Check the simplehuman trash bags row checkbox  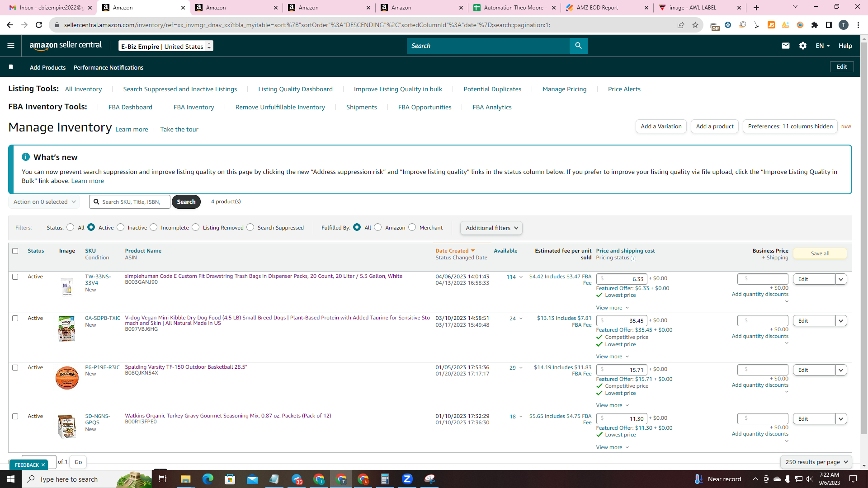click(15, 277)
